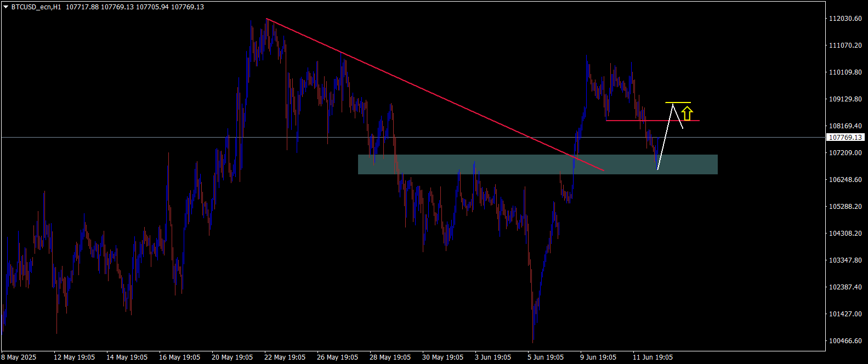Click the 12 May 19:05 time label

pyautogui.click(x=74, y=357)
